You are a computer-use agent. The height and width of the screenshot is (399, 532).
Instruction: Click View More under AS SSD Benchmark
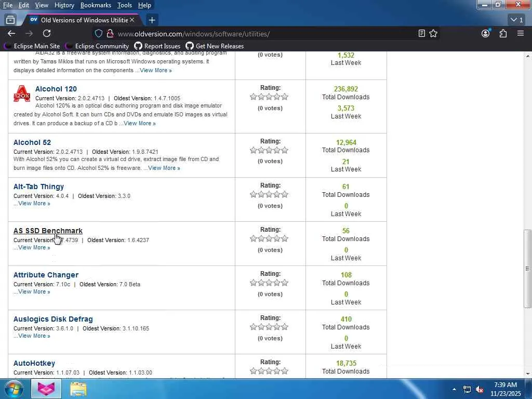(x=34, y=247)
